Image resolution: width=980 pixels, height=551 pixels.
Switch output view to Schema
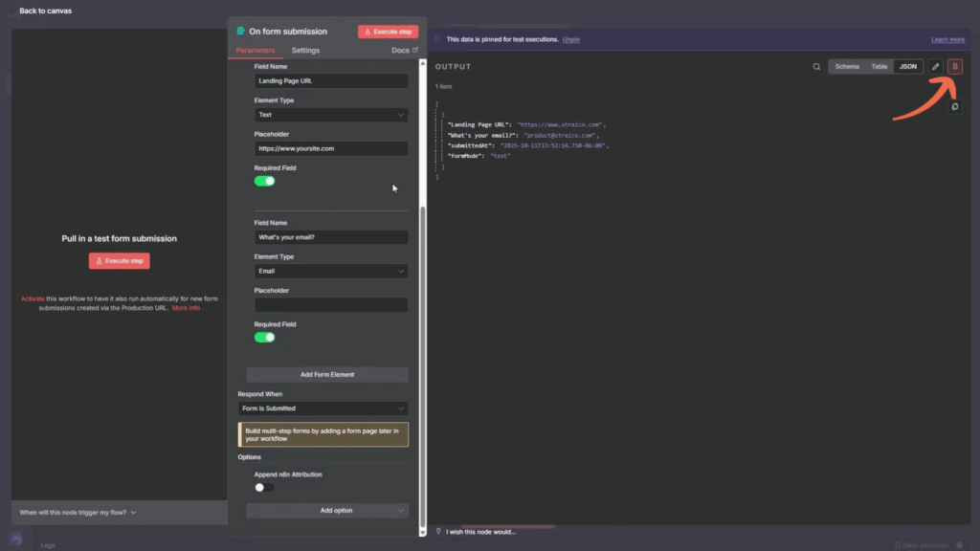pos(847,67)
